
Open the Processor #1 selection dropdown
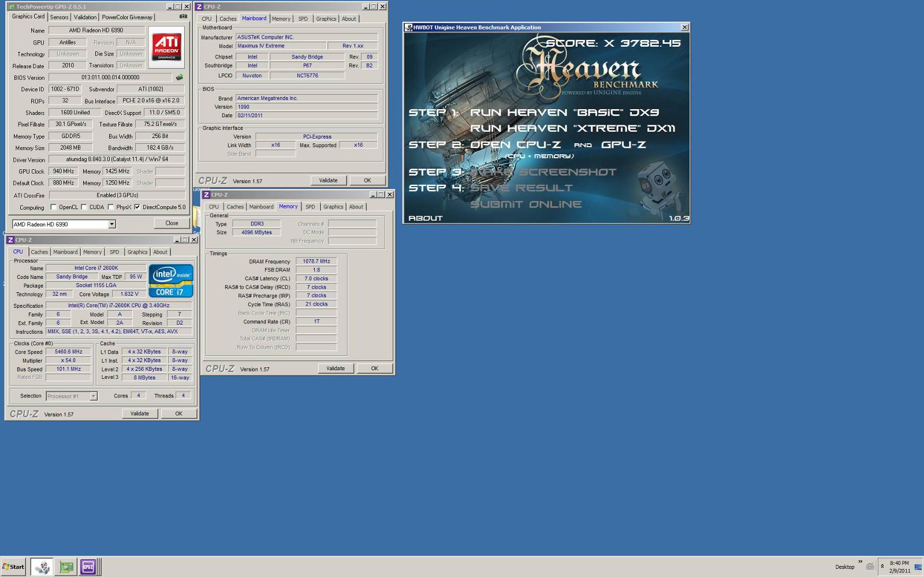click(94, 396)
